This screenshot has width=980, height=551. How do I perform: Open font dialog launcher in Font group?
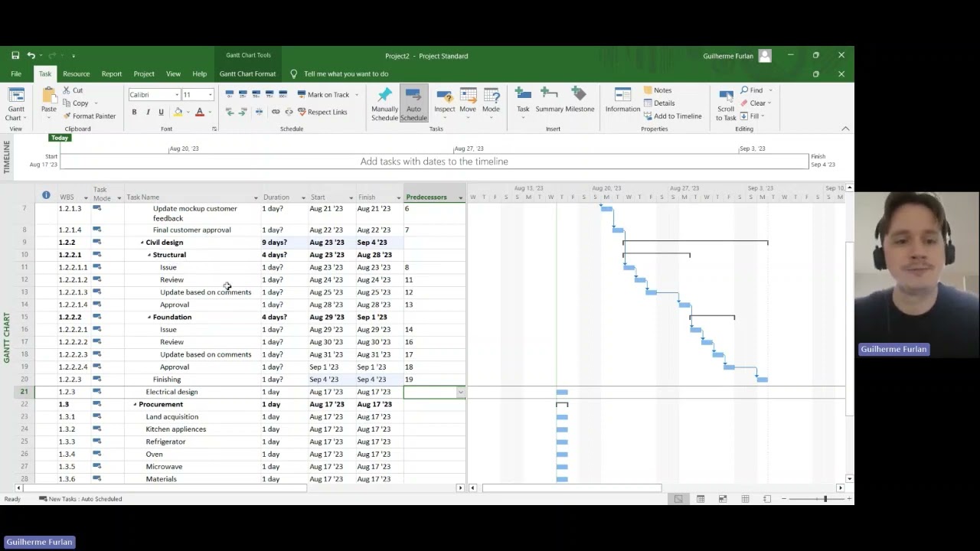tap(214, 129)
